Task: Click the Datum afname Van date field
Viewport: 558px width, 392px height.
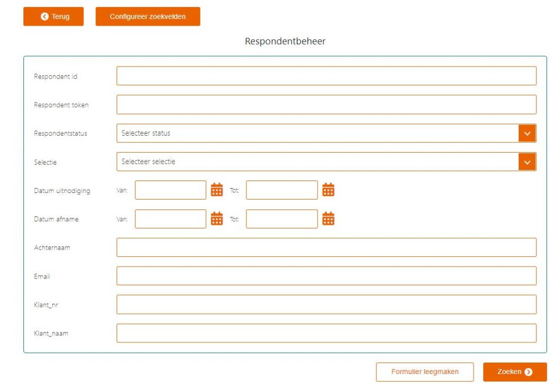Action: point(171,219)
